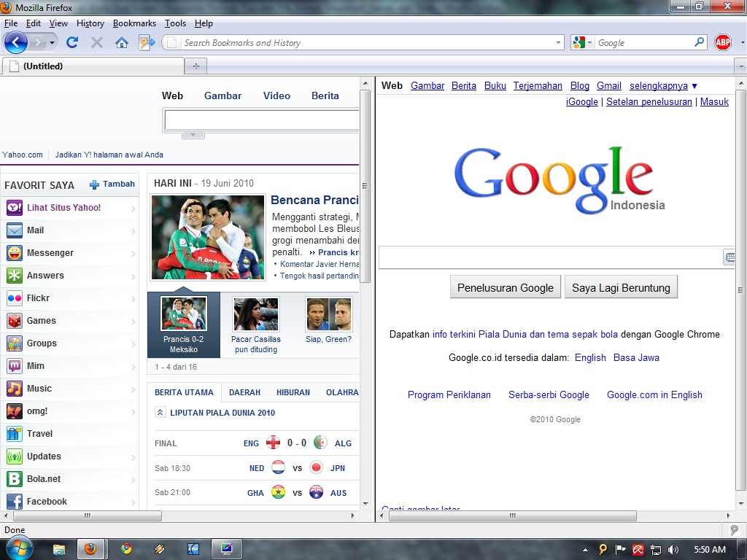Click the Google search text box
Image resolution: width=747 pixels, height=560 pixels.
pyautogui.click(x=551, y=257)
